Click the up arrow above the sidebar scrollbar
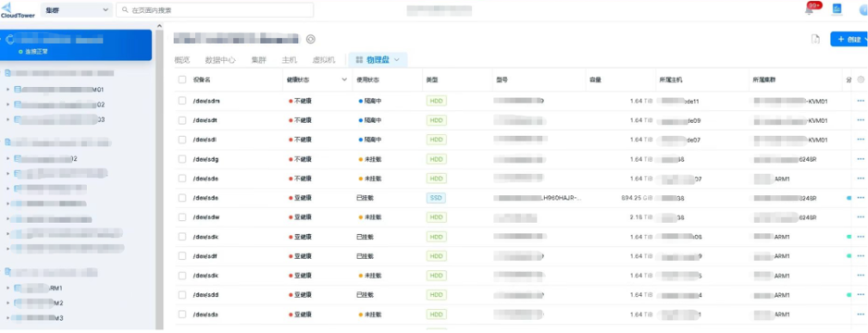 (159, 26)
